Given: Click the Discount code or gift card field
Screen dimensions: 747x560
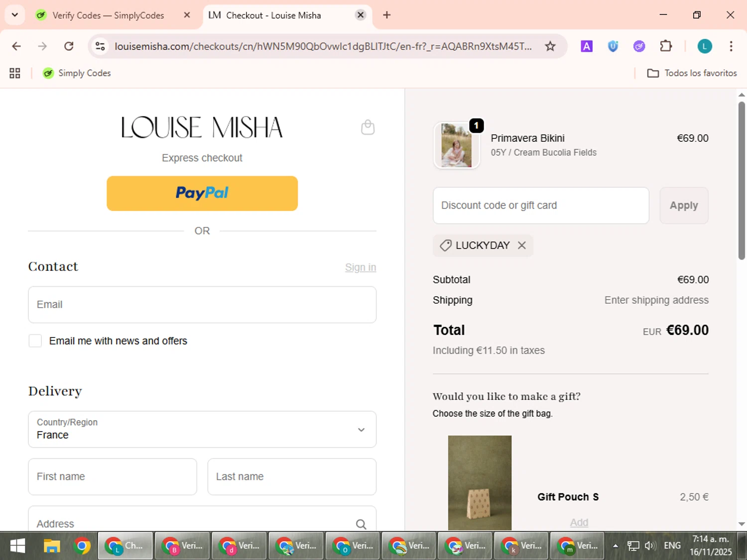Looking at the screenshot, I should (541, 206).
